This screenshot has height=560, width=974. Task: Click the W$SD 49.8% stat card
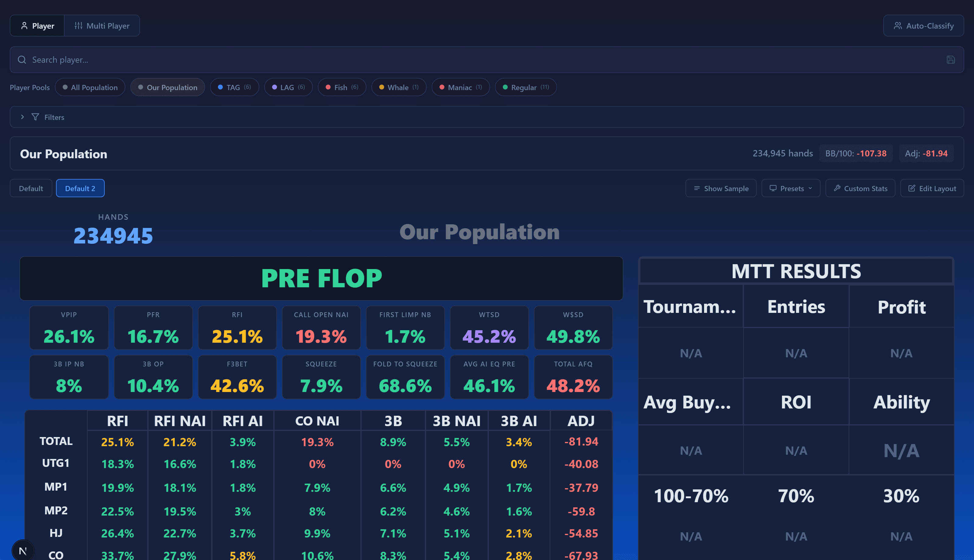(x=573, y=328)
